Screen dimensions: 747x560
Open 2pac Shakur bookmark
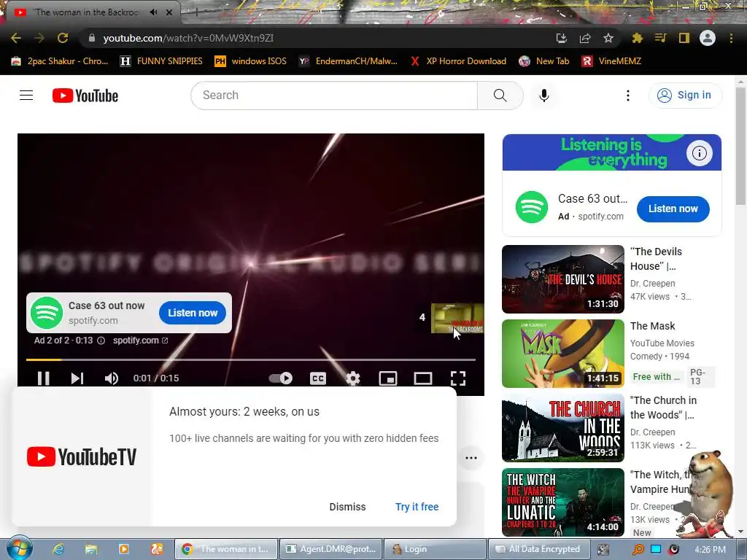click(60, 61)
